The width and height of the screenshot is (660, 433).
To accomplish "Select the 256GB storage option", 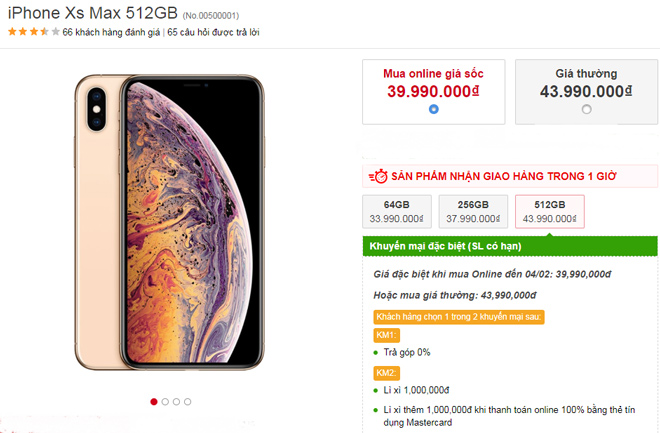I will pos(470,211).
